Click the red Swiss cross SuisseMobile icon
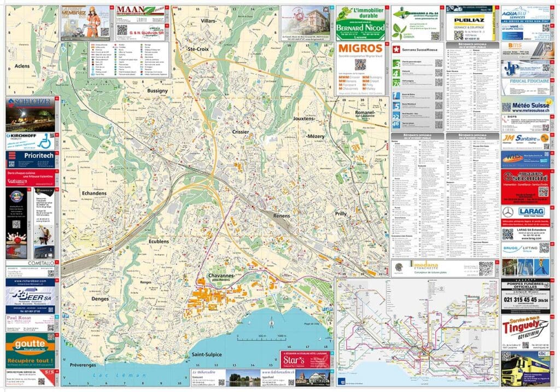Image resolution: width=560 pixels, height=392 pixels. click(x=396, y=50)
